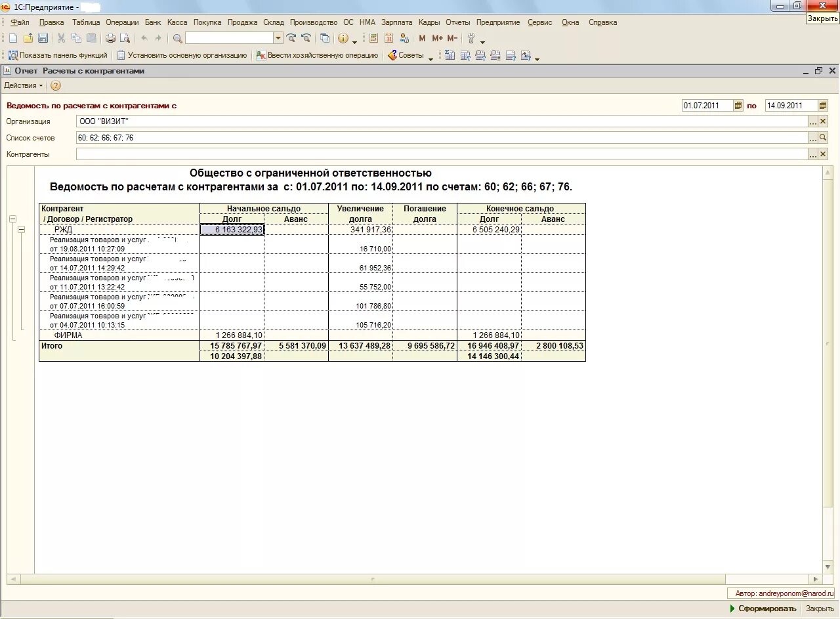The image size is (840, 619).
Task: Click in the toolbar search text field
Action: 229,38
